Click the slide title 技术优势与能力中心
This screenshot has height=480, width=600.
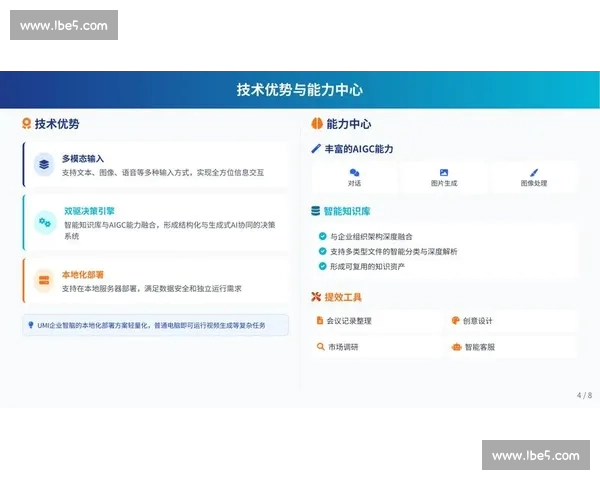coord(300,90)
